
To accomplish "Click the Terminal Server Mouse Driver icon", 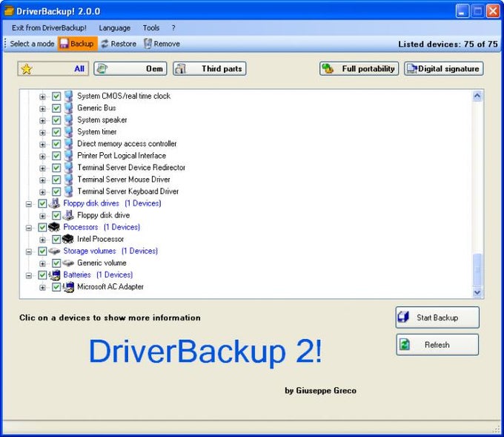I will point(68,180).
